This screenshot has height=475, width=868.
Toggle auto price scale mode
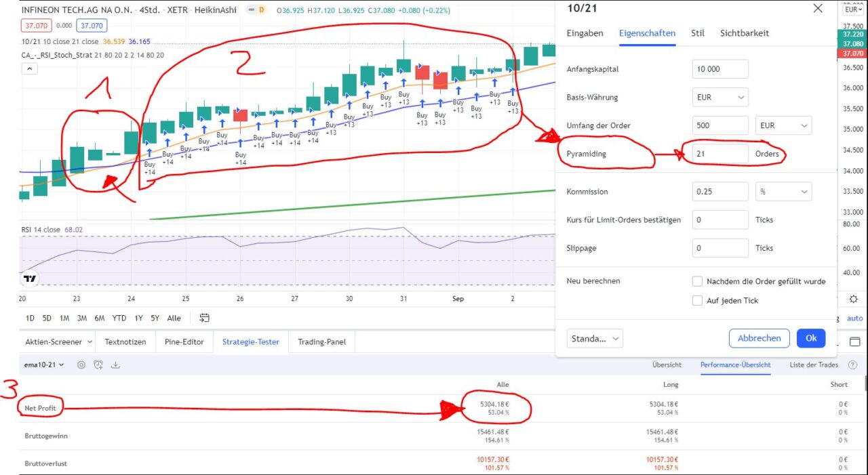click(854, 318)
